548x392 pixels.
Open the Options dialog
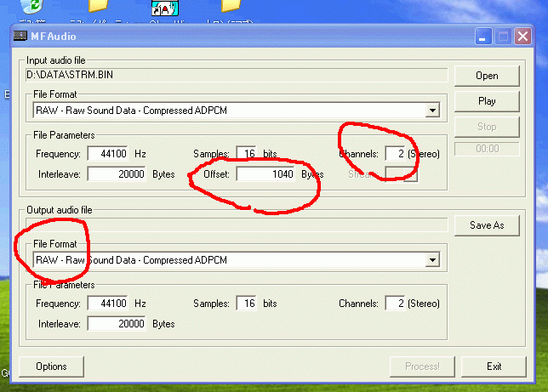[x=51, y=366]
